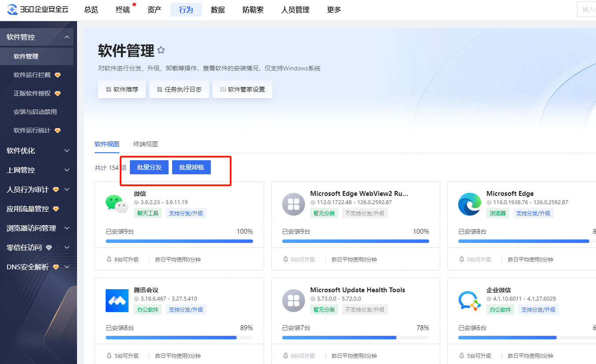Open the 资产 top menu
This screenshot has width=596, height=364.
point(155,10)
